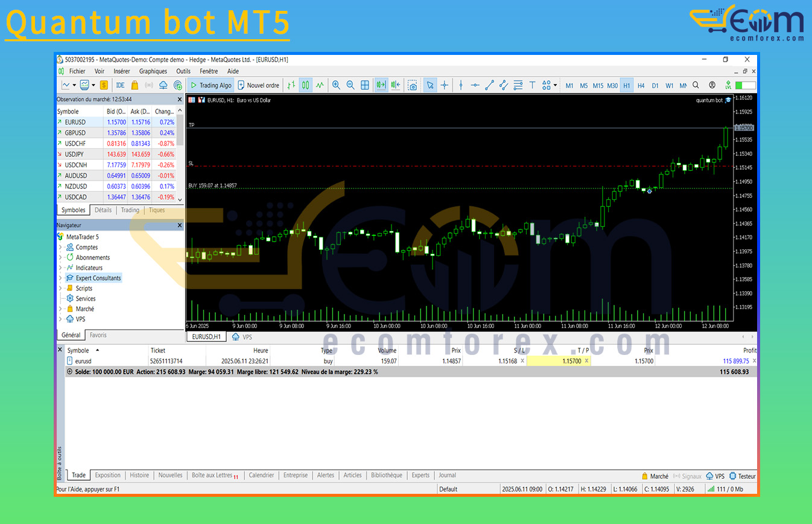Open the VPS cloud icon in toolbar

pyautogui.click(x=163, y=85)
